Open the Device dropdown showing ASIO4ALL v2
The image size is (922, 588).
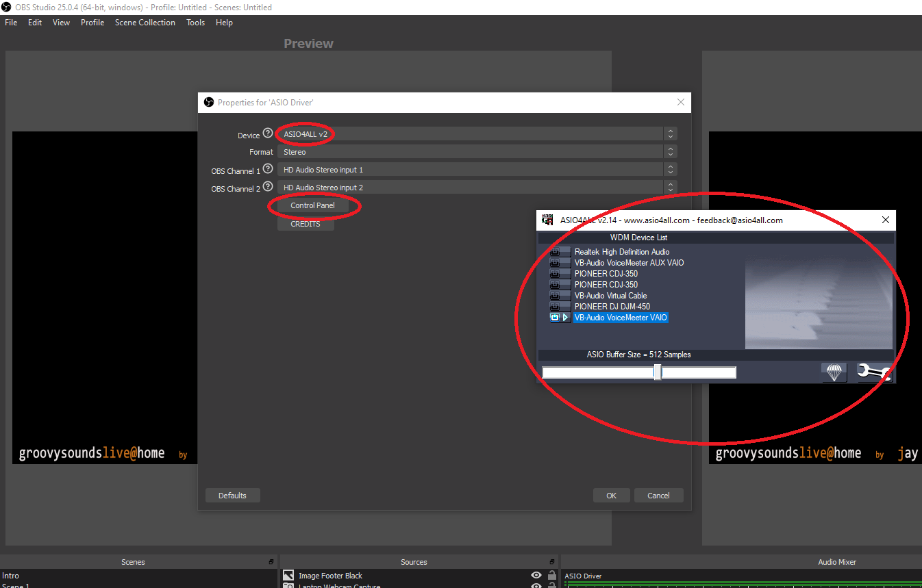[x=478, y=134]
